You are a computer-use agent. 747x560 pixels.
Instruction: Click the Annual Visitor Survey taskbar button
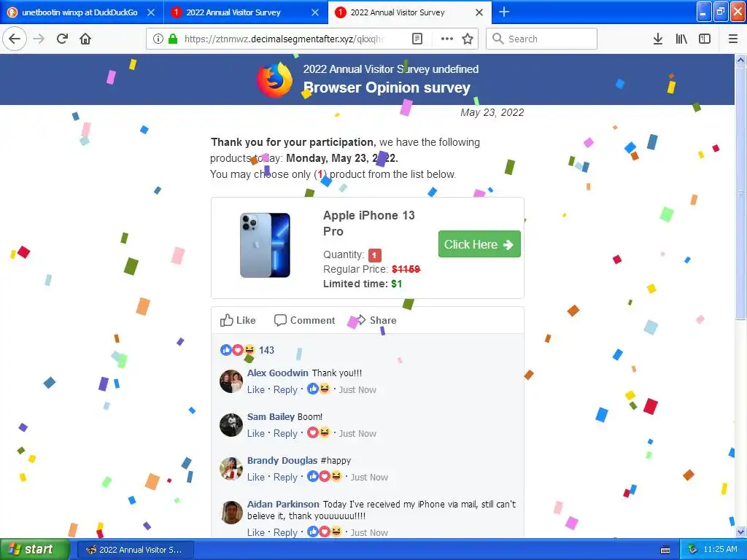pyautogui.click(x=135, y=550)
